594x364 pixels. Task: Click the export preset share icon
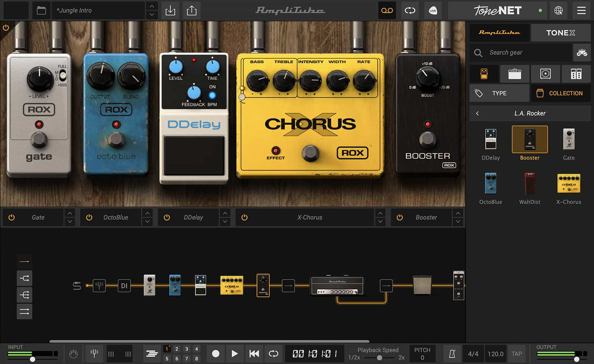click(192, 10)
